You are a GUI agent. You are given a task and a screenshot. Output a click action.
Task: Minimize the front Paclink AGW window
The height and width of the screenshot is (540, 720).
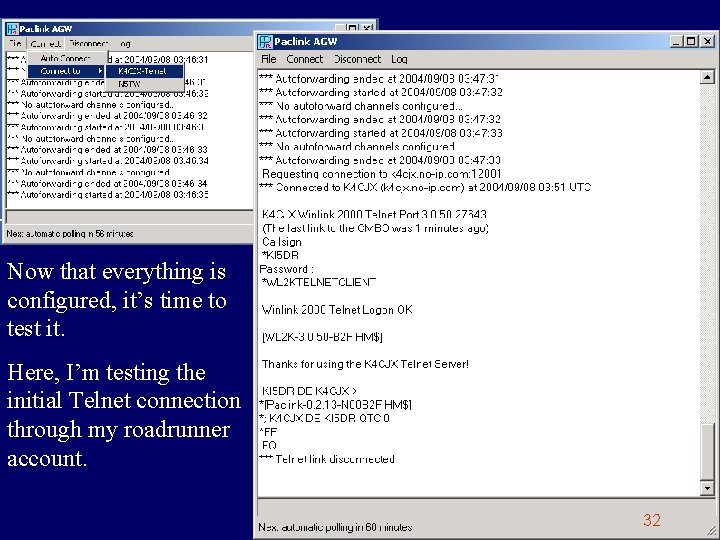click(x=676, y=41)
